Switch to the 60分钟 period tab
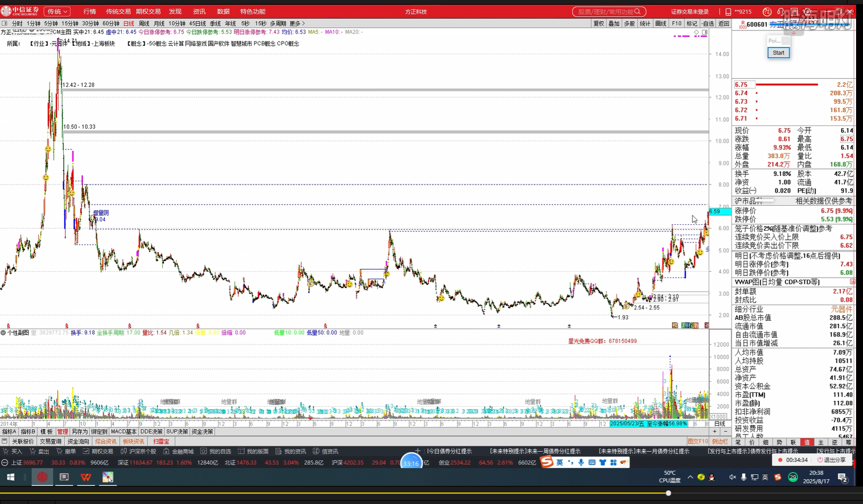 pyautogui.click(x=111, y=23)
